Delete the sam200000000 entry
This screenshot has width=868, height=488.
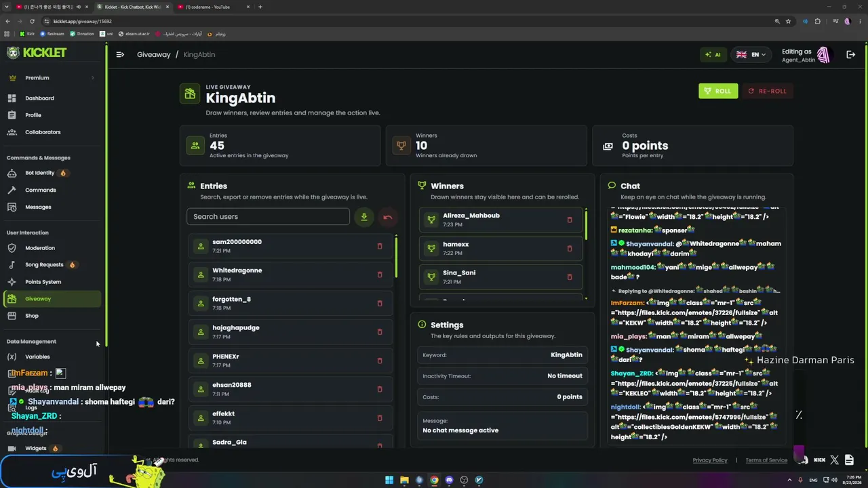click(x=380, y=246)
